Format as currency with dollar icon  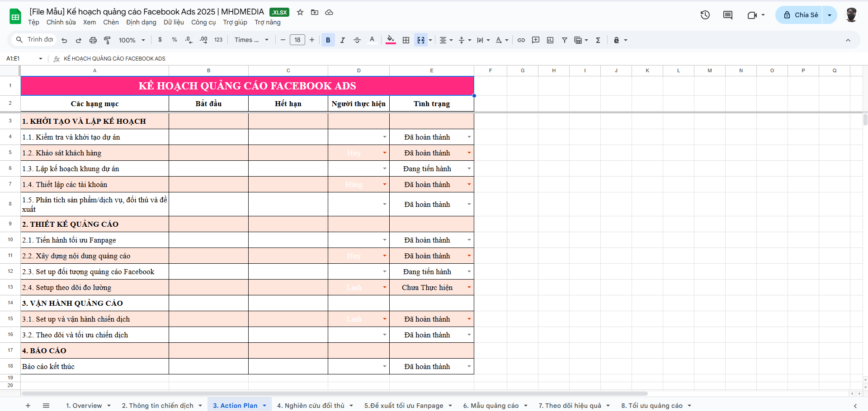click(160, 40)
